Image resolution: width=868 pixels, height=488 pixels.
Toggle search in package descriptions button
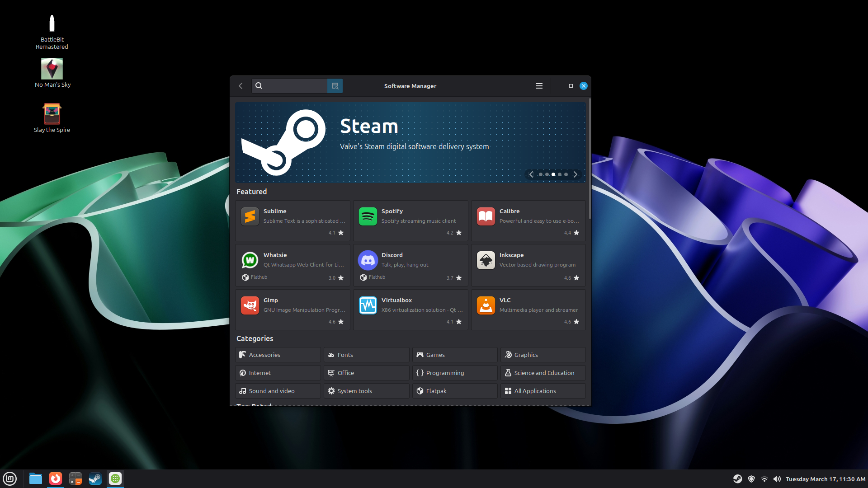point(335,86)
